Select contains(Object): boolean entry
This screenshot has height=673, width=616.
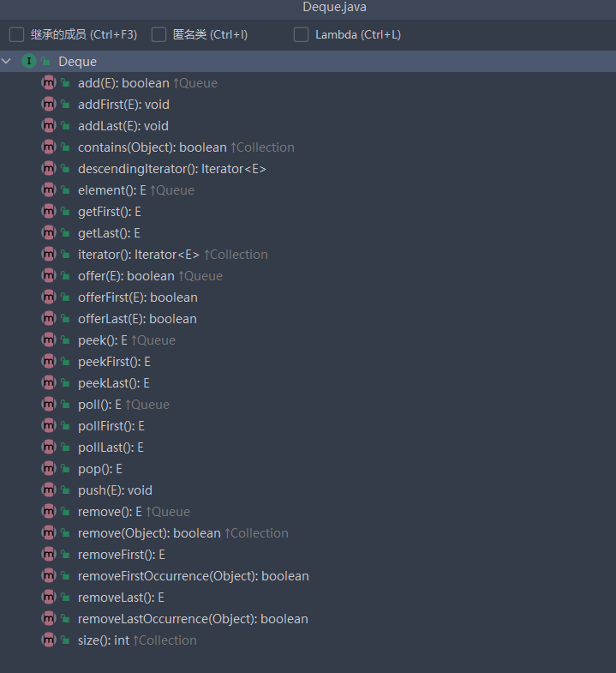(x=152, y=147)
